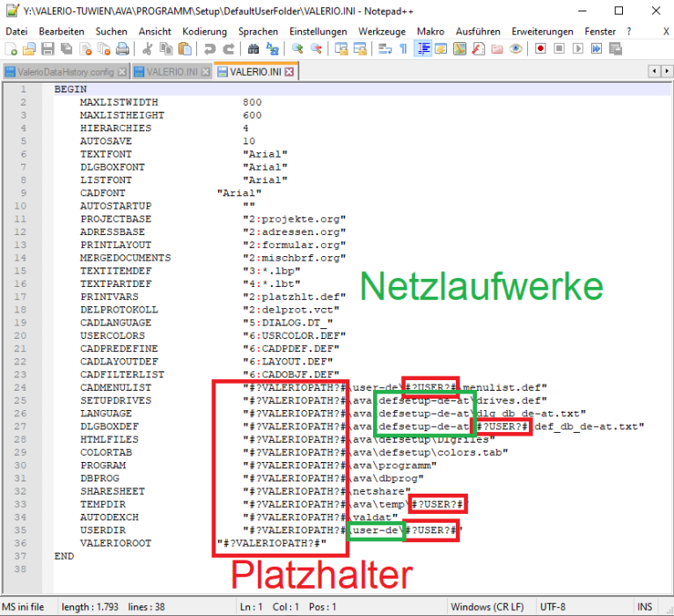Toggle show all characters (¶) button
The width and height of the screenshot is (674, 616).
403,49
